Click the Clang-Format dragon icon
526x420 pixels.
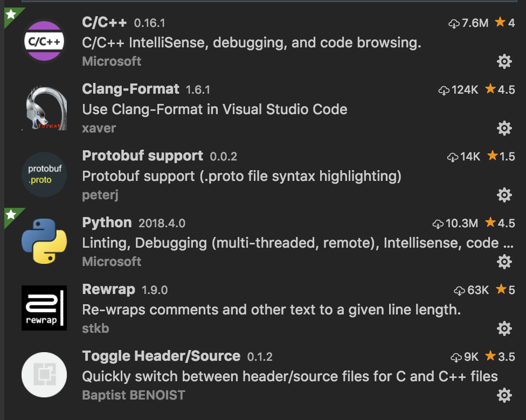[x=44, y=108]
